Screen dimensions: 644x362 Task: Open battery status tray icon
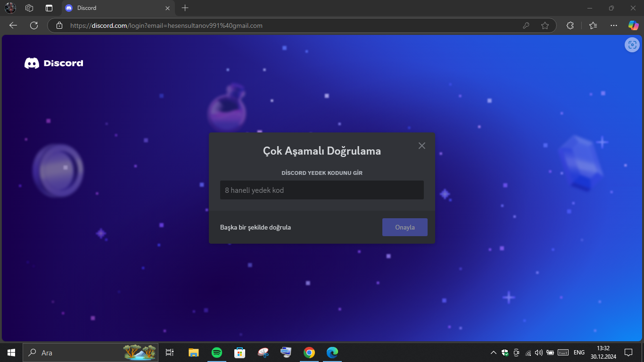550,353
